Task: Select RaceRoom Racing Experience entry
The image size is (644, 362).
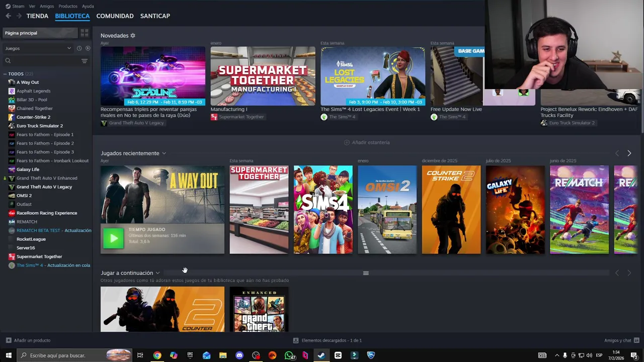Action: coord(47,213)
